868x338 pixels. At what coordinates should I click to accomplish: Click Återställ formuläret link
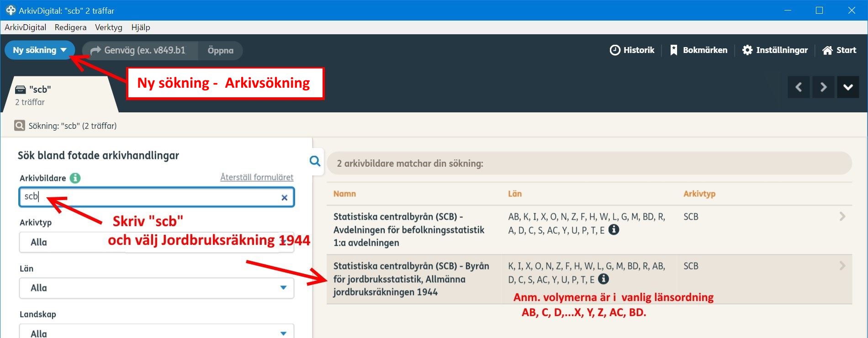pyautogui.click(x=257, y=177)
